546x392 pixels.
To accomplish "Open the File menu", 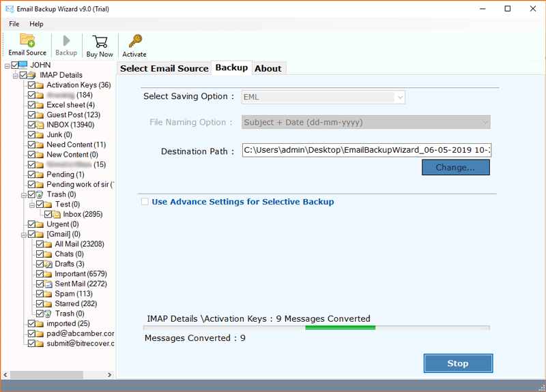I will click(x=14, y=24).
